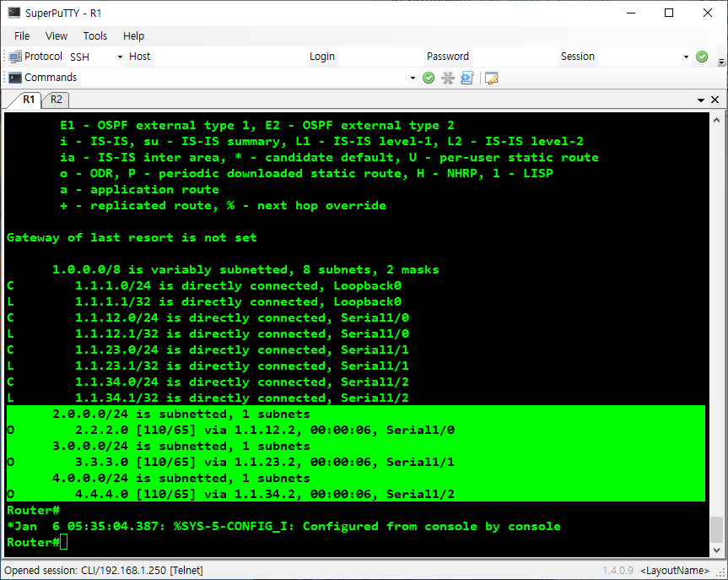Click the 1.1.34.0/24 Serial1/2 line
Image resolution: width=728 pixels, height=580 pixels.
coord(208,382)
